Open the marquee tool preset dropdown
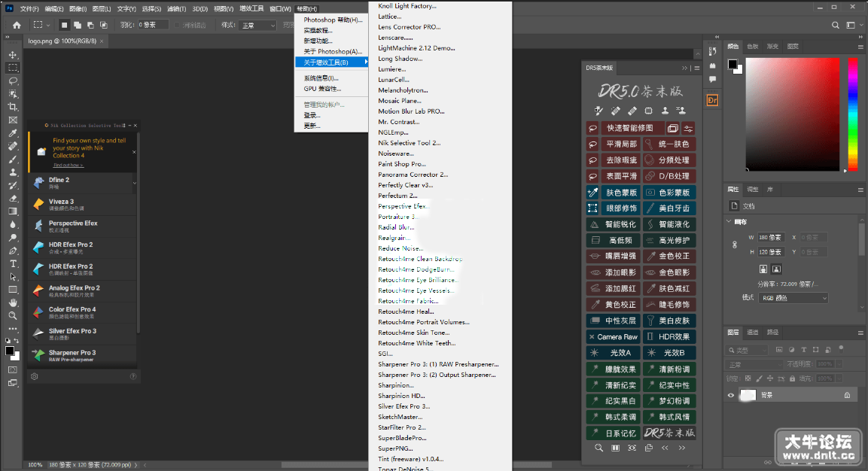This screenshot has height=471, width=868. (41, 25)
